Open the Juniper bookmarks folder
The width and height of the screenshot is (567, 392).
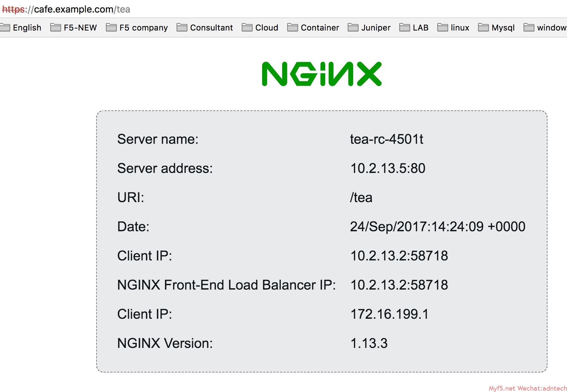point(369,27)
